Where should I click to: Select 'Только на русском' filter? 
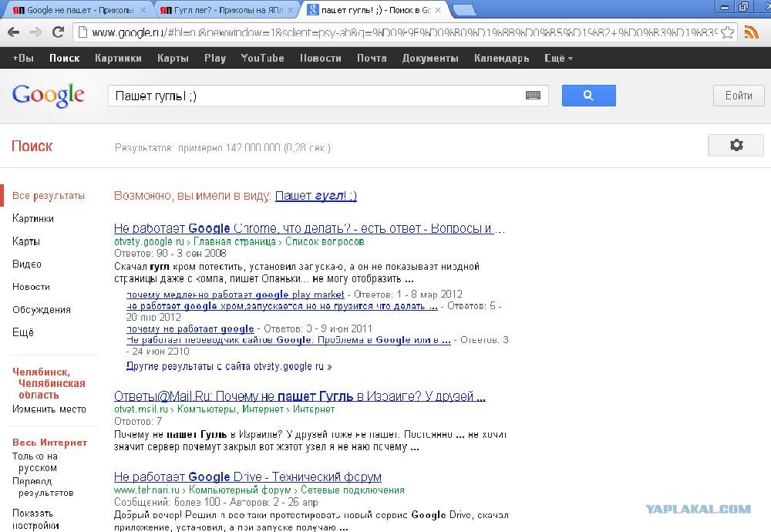tap(35, 462)
